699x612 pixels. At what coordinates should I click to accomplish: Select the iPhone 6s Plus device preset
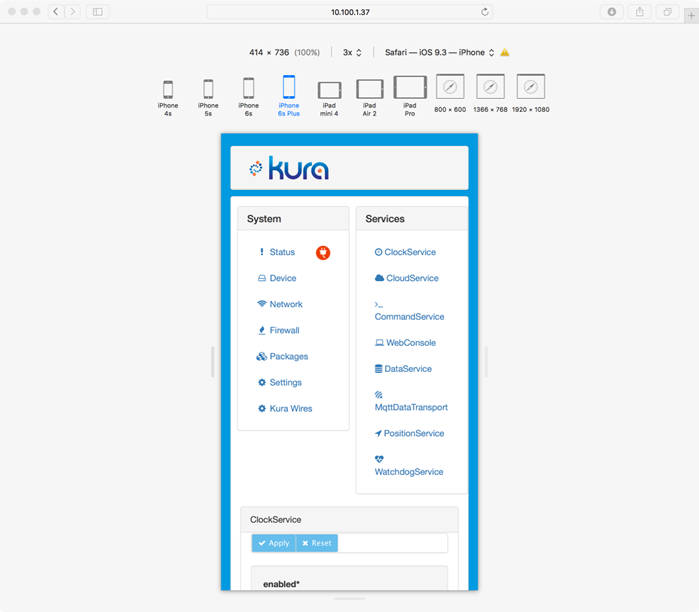coord(288,96)
